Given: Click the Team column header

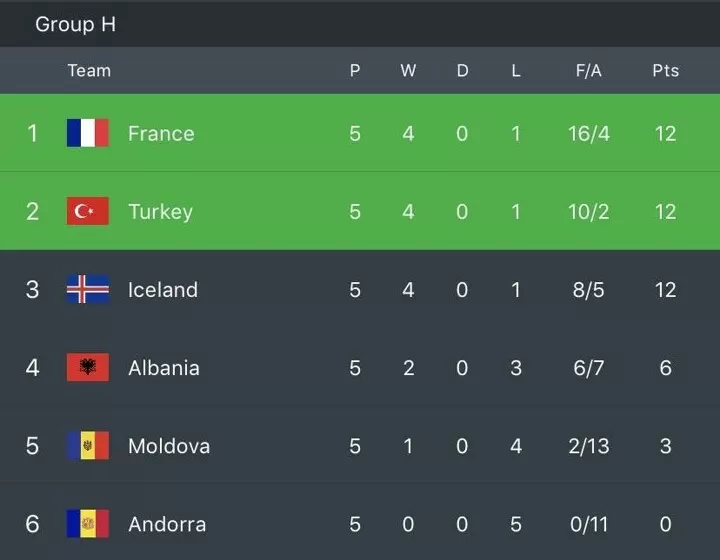Looking at the screenshot, I should (x=90, y=71).
